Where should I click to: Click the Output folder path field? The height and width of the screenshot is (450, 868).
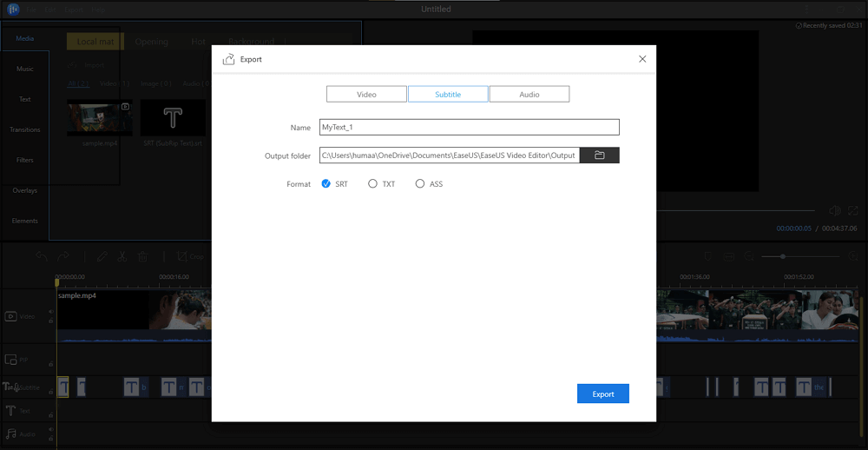pos(449,156)
